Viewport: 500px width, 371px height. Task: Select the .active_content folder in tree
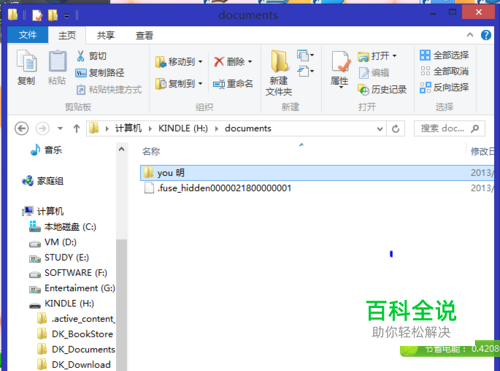pyautogui.click(x=76, y=319)
